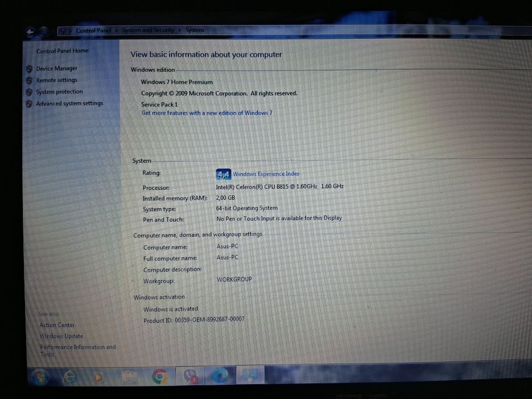Image resolution: width=532 pixels, height=399 pixels.
Task: Open Advanced system settings
Action: click(70, 103)
